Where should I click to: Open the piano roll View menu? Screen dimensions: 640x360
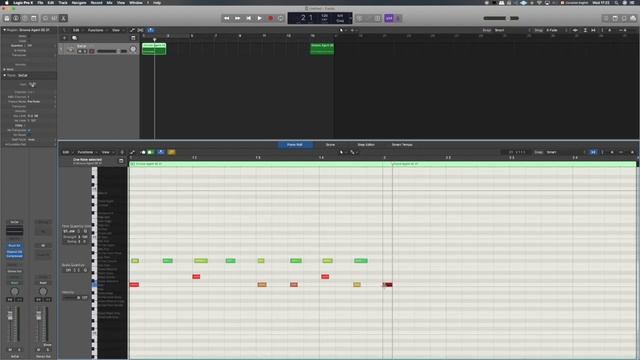107,152
